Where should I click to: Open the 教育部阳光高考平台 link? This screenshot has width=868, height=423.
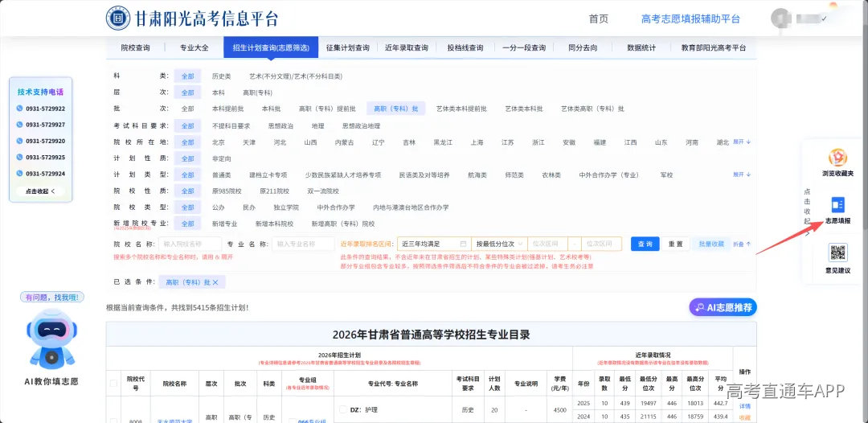pos(714,47)
